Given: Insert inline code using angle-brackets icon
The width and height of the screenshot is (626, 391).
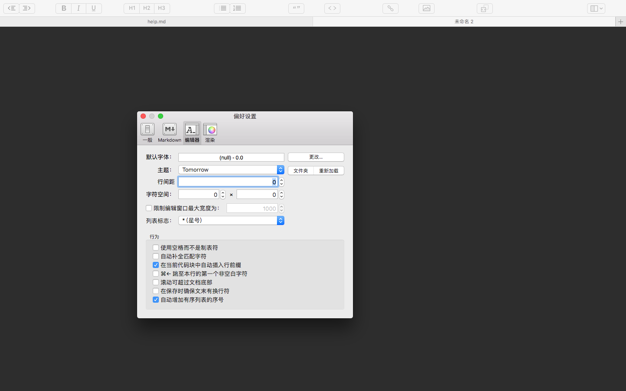Looking at the screenshot, I should (x=332, y=8).
